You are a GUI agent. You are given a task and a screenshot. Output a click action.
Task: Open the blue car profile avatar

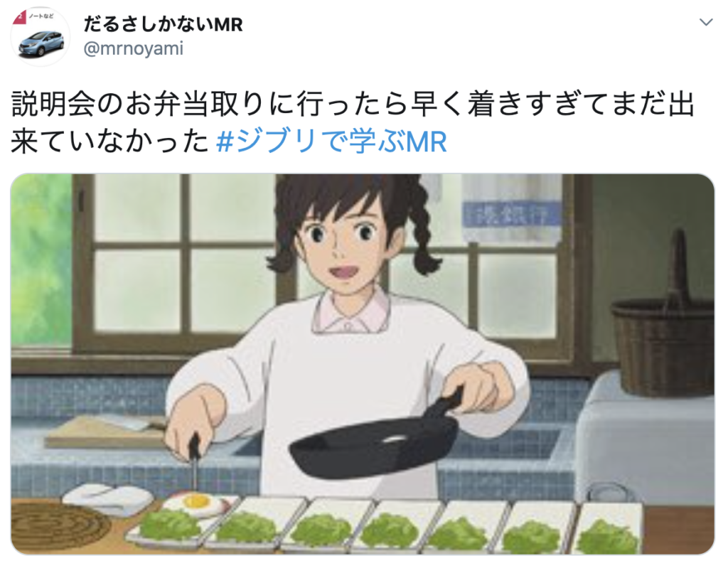41,36
